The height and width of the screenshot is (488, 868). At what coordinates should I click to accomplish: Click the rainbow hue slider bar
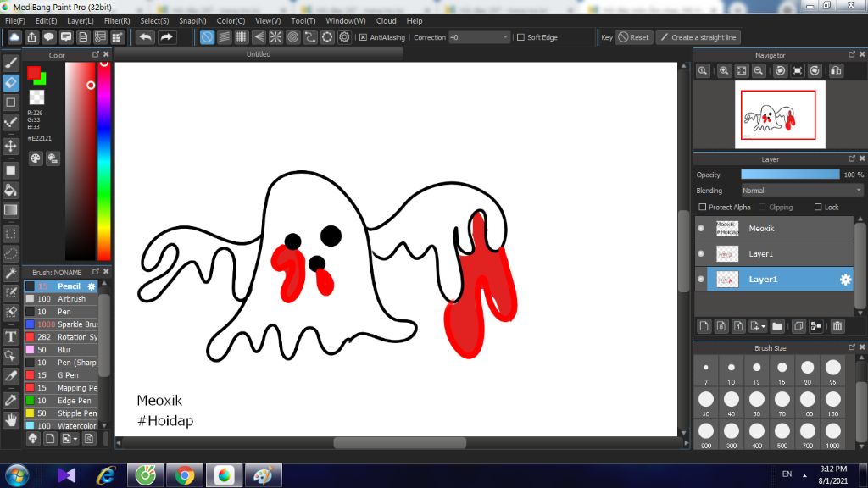[104, 161]
